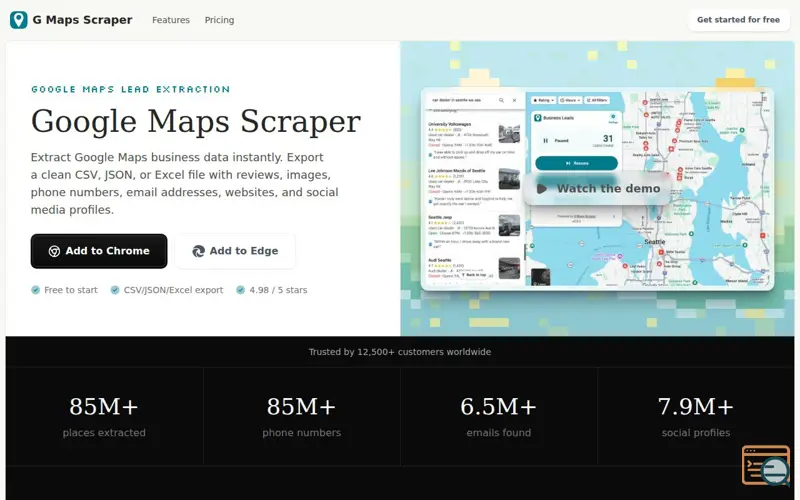
Task: Select the Audi Seattle listing
Action: (x=473, y=269)
